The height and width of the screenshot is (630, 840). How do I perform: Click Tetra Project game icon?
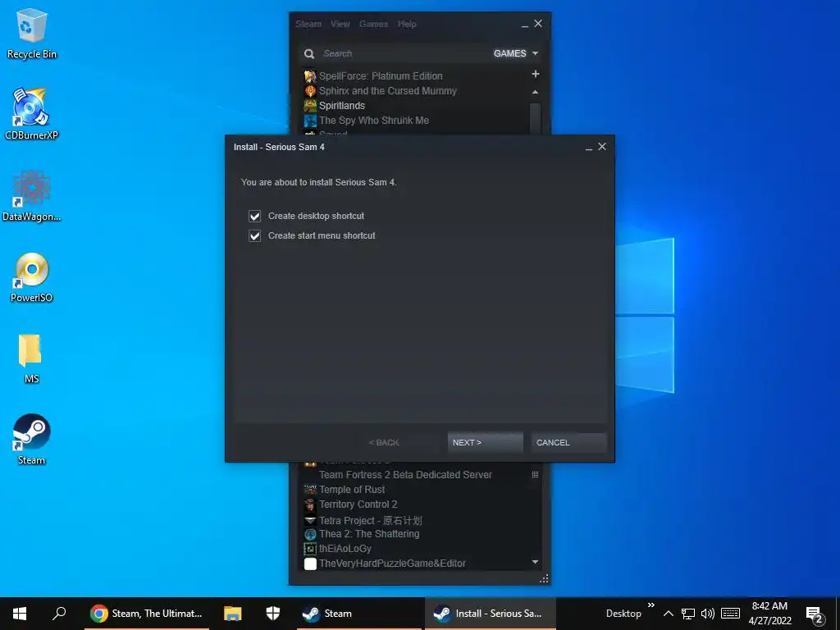coord(310,520)
